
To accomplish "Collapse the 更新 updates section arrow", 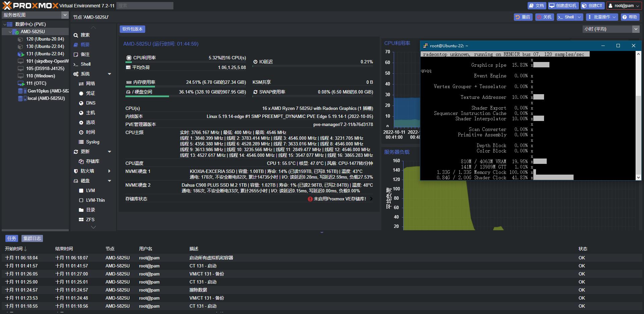I will pyautogui.click(x=109, y=152).
